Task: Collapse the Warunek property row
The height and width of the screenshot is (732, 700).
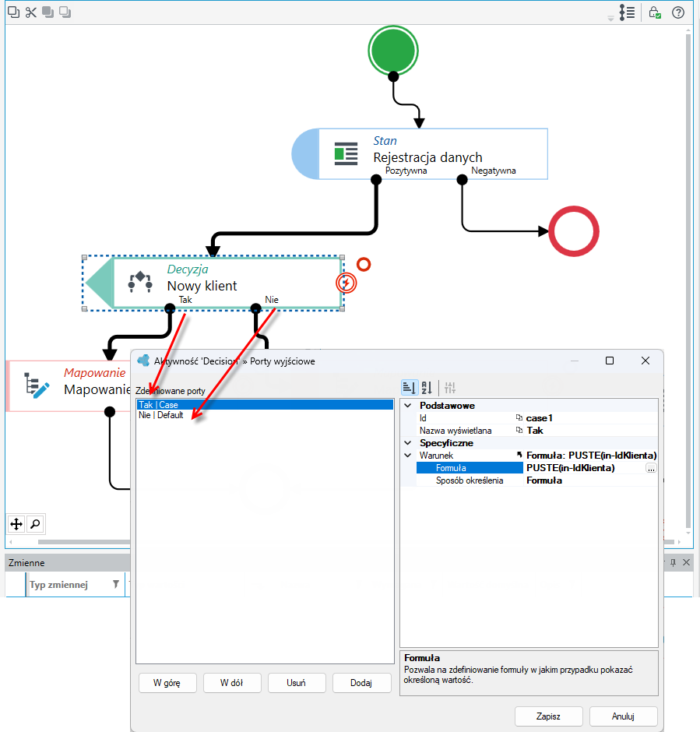Action: (x=408, y=456)
